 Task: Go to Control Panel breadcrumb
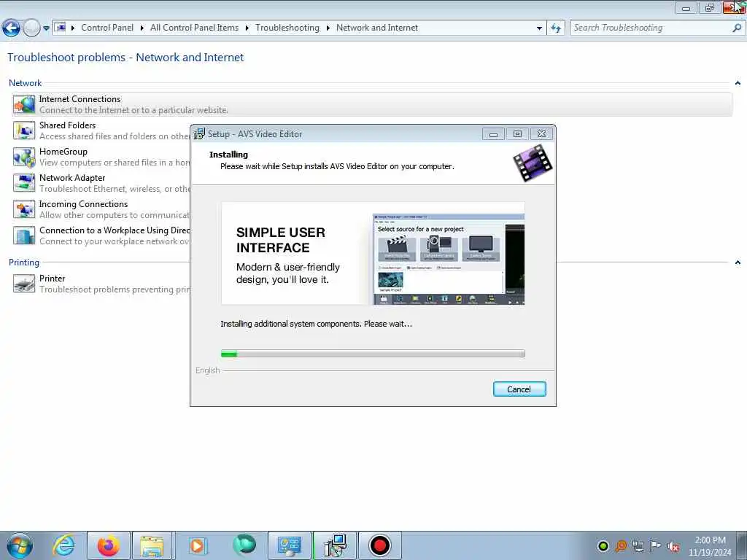click(107, 28)
